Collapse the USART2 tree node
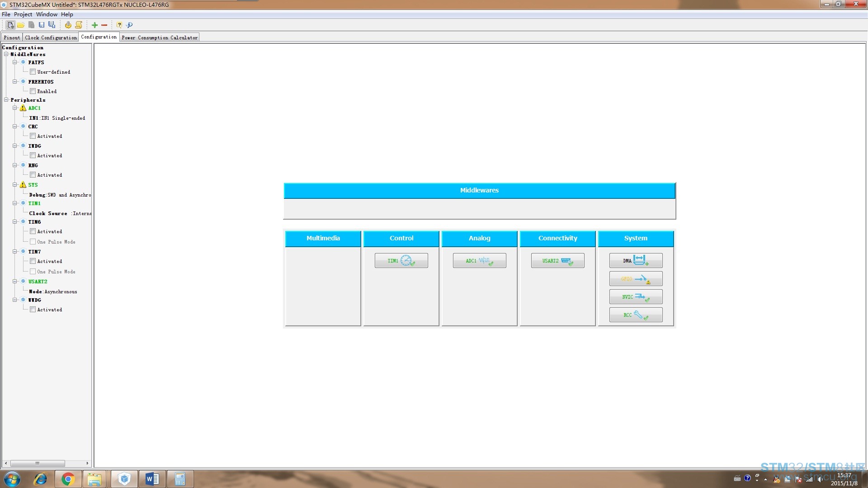The width and height of the screenshot is (868, 488). point(15,282)
